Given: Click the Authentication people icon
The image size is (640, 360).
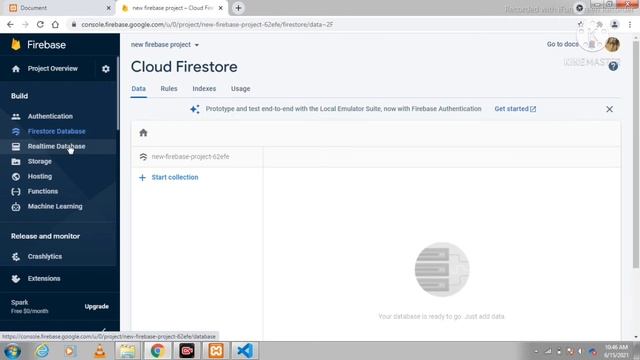Looking at the screenshot, I should pos(16,117).
